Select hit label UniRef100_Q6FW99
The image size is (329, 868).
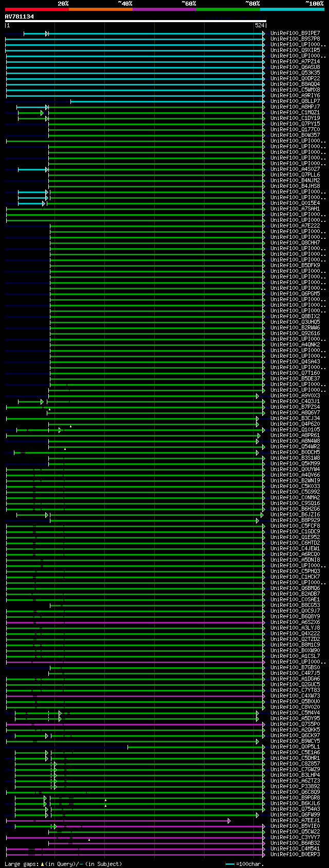(x=295, y=815)
